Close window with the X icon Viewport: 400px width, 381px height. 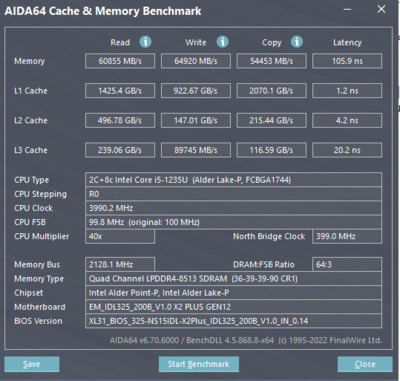[x=381, y=9]
